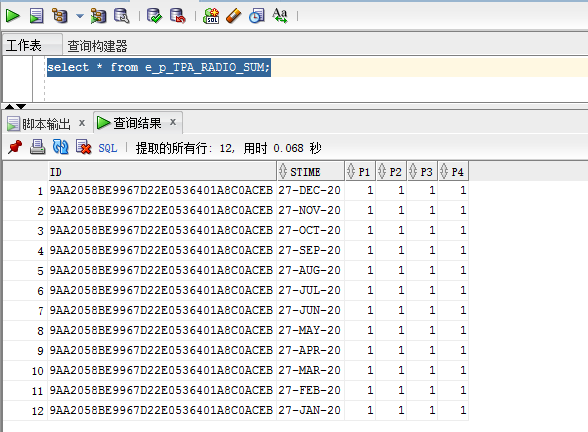588x432 pixels.
Task: Toggle the red pin on results
Action: [x=15, y=147]
